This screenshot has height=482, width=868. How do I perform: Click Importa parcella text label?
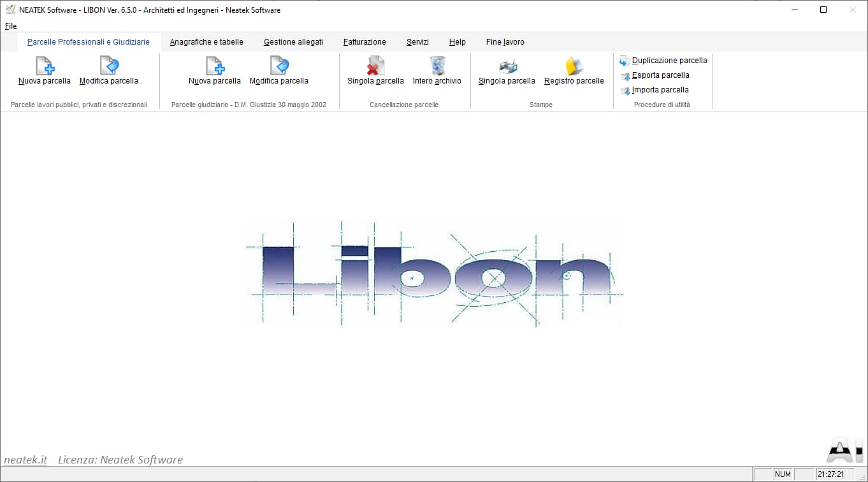pyautogui.click(x=660, y=90)
